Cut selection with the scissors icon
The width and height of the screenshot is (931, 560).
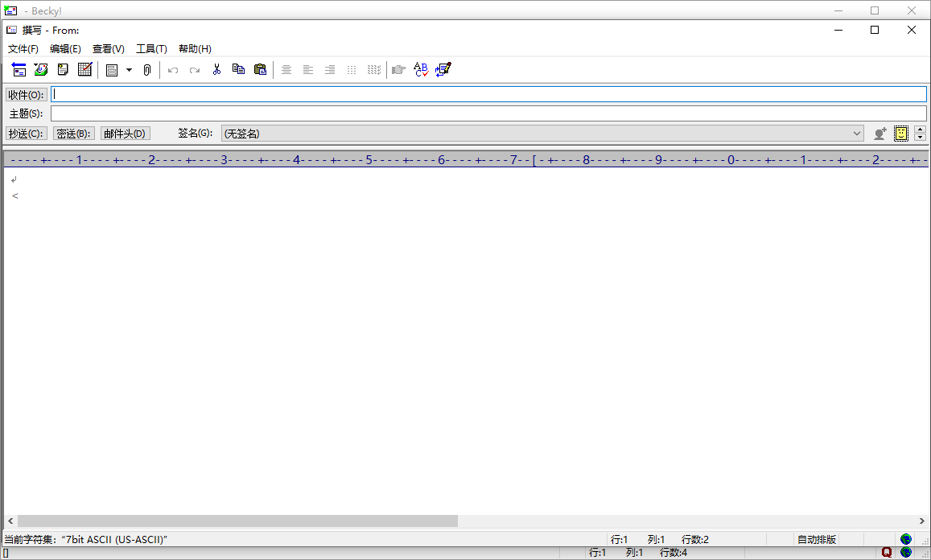tap(216, 69)
